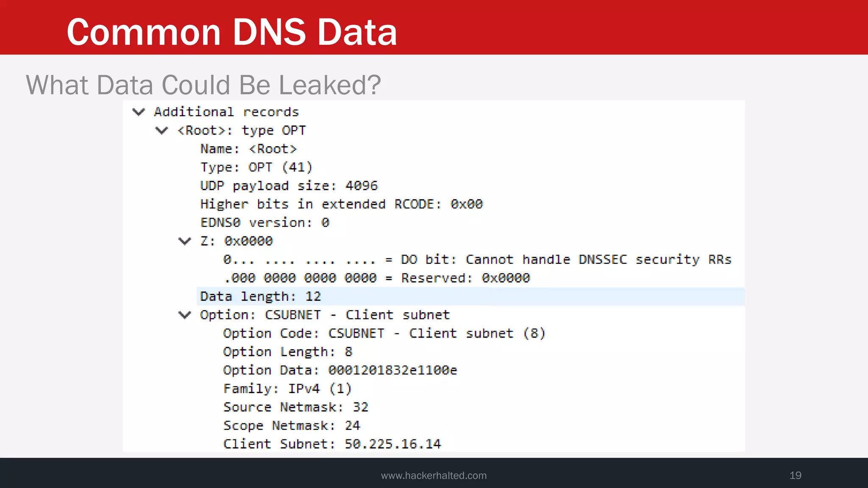Viewport: 868px width, 488px height.
Task: Click the Common DNS Data title
Action: click(232, 32)
